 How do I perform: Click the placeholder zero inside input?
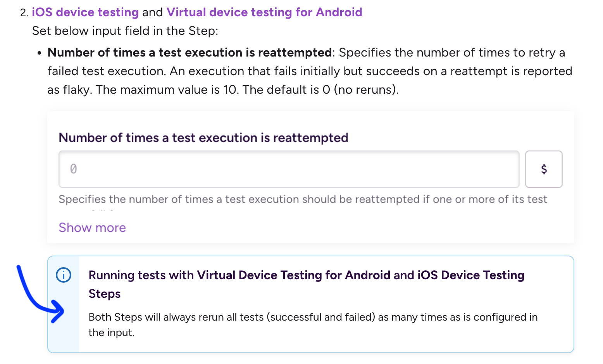(73, 169)
